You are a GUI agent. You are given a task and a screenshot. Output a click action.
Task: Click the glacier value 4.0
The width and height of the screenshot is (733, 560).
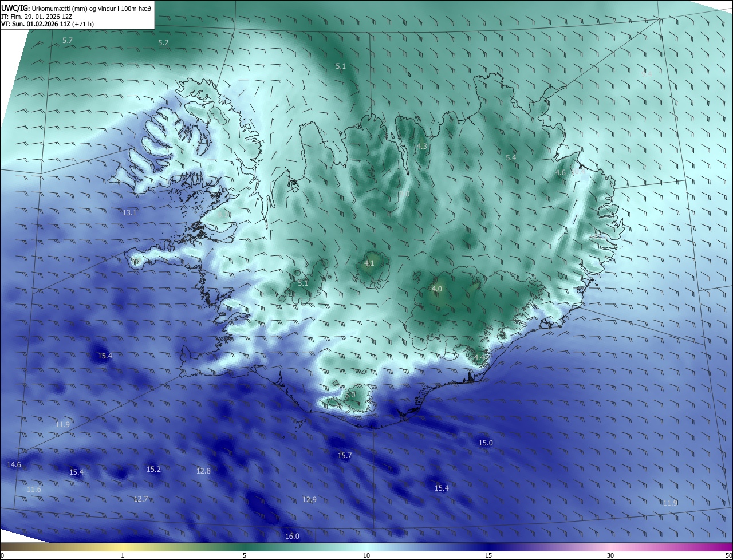(437, 289)
